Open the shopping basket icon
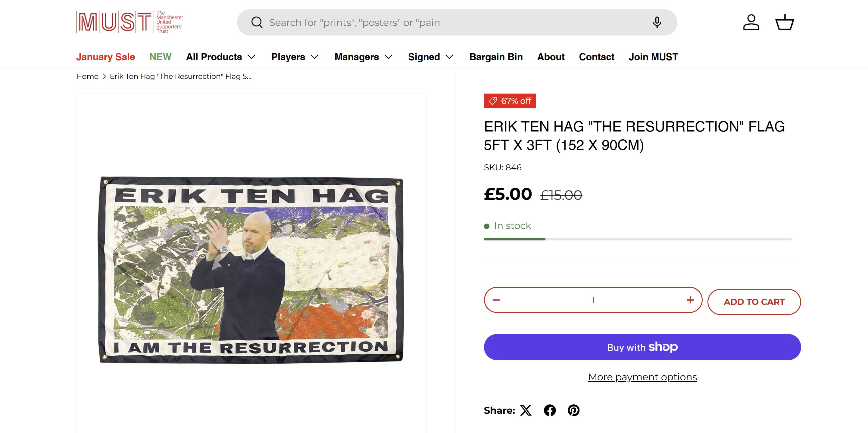The height and width of the screenshot is (433, 868). click(x=785, y=23)
